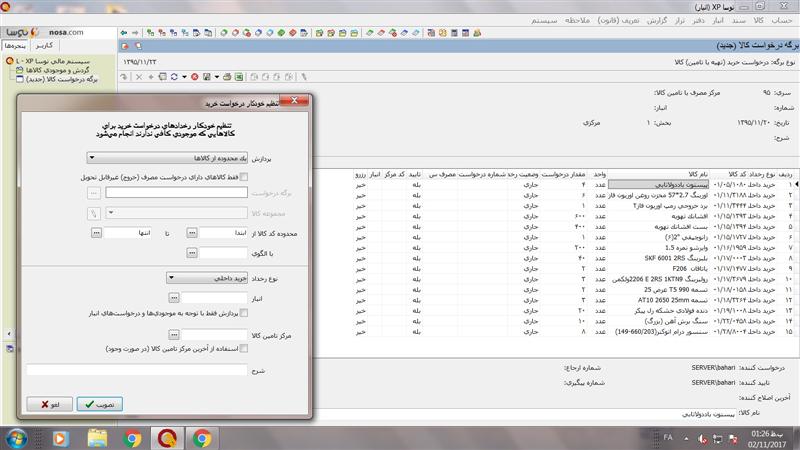Click lookup button for انتها code field
The width and height of the screenshot is (800, 450).
click(x=96, y=232)
